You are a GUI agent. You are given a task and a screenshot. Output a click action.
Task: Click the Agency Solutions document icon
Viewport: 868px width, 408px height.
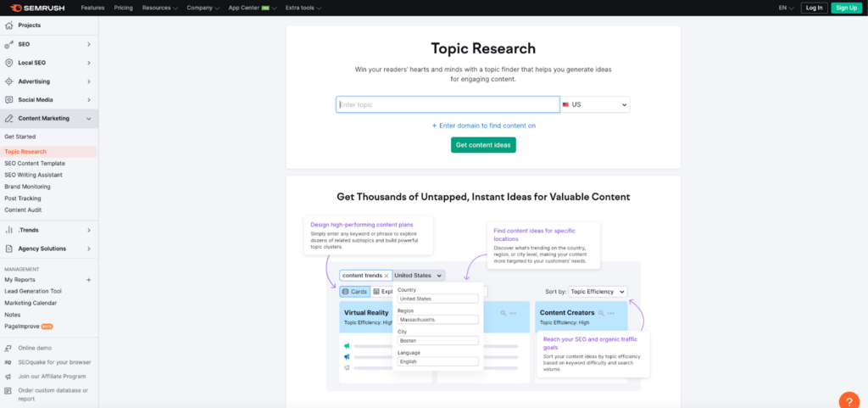(x=8, y=249)
